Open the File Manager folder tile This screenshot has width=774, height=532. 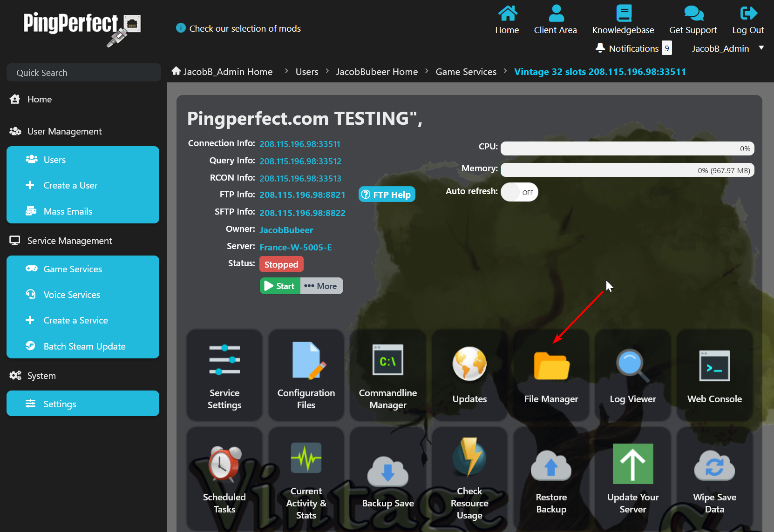coord(551,375)
